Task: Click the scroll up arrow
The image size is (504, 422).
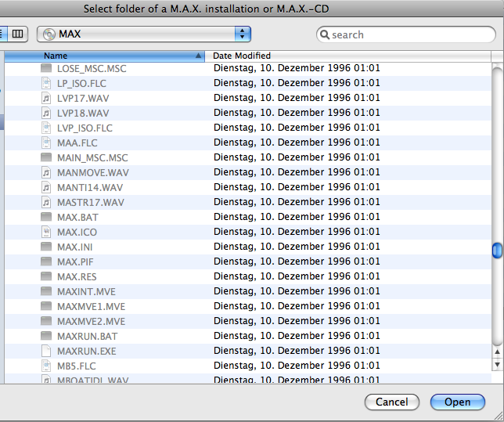Action: 497,352
